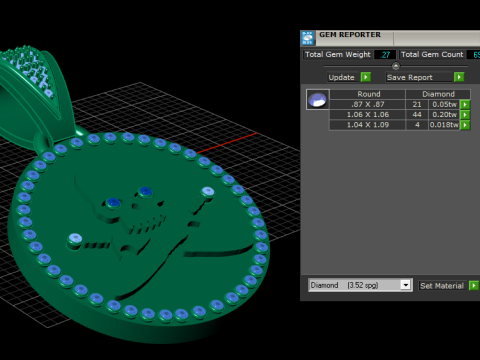
Task: Open the Diamond (3.52 spg) material dropdown
Action: tap(406, 285)
